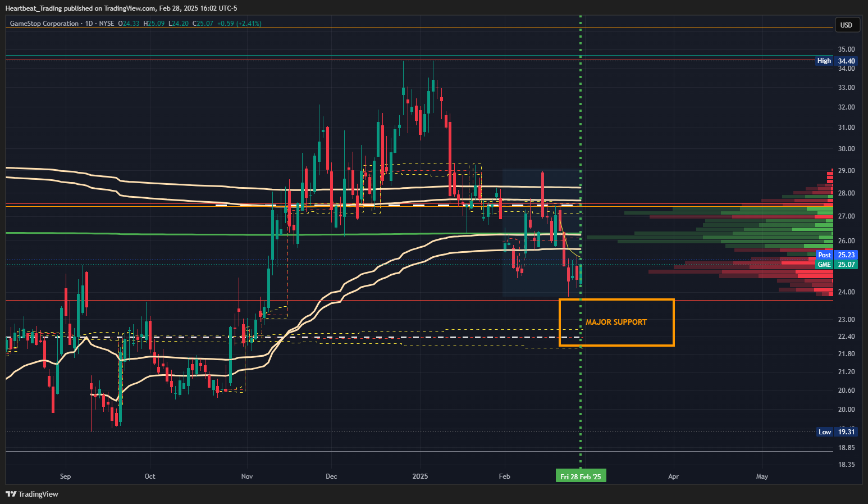Click the MAJOR SUPPORT label text
The image size is (868, 504).
coord(616,322)
